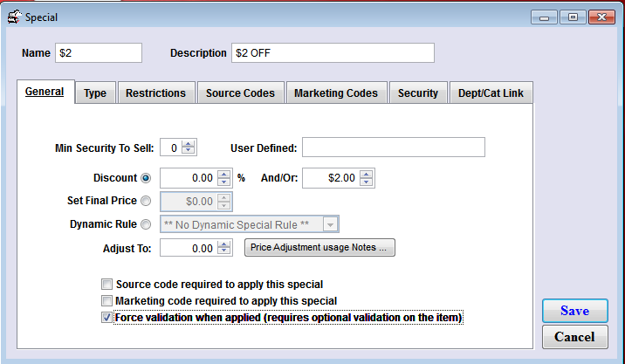625x364 pixels.
Task: Switch to the General tab
Action: tap(45, 92)
